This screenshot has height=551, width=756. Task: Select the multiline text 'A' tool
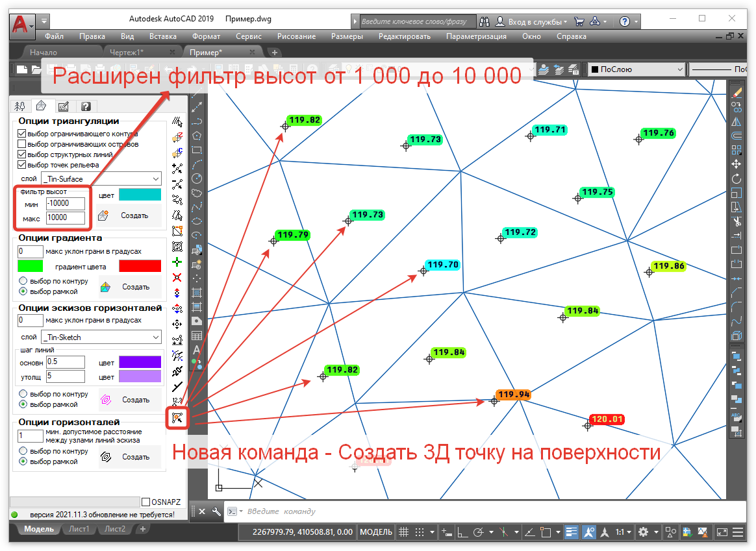pos(197,350)
